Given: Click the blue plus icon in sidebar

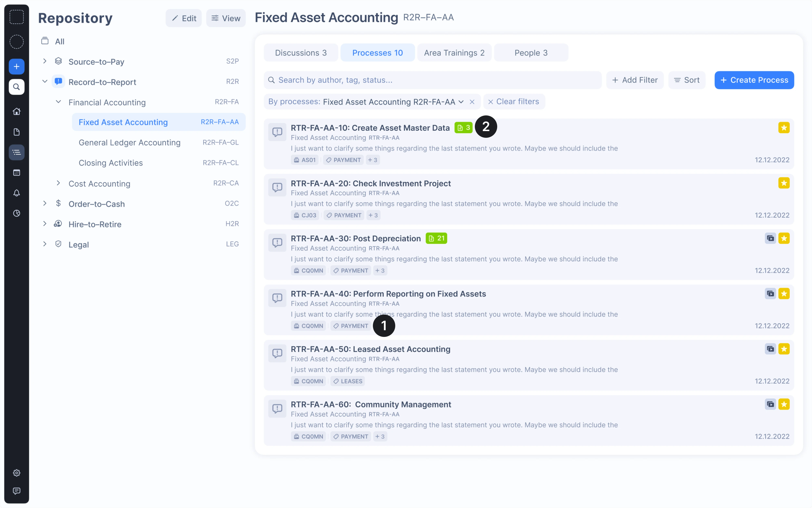Looking at the screenshot, I should [x=16, y=66].
